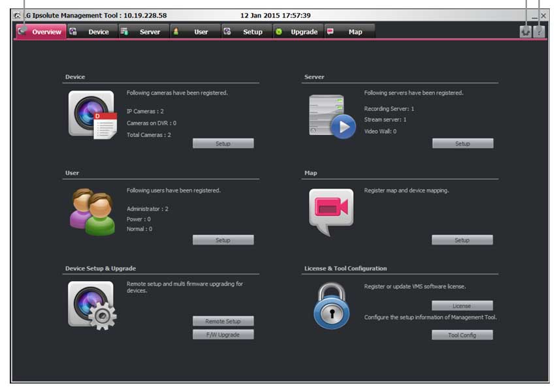559x392 pixels.
Task: Open the License registration button
Action: [x=462, y=306]
